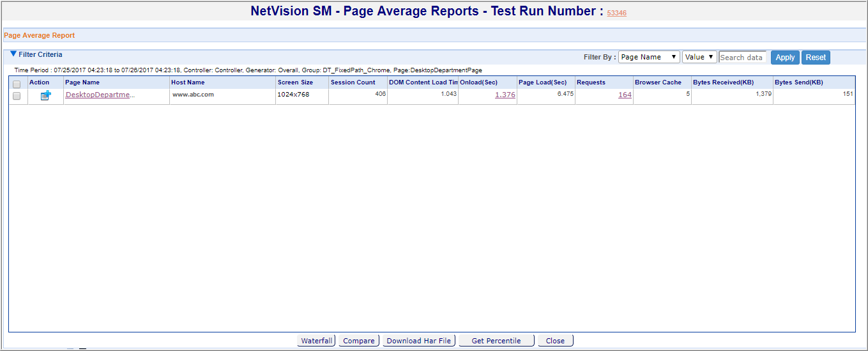Check the DesktopDepartment row checkbox
This screenshot has width=868, height=351.
[17, 96]
